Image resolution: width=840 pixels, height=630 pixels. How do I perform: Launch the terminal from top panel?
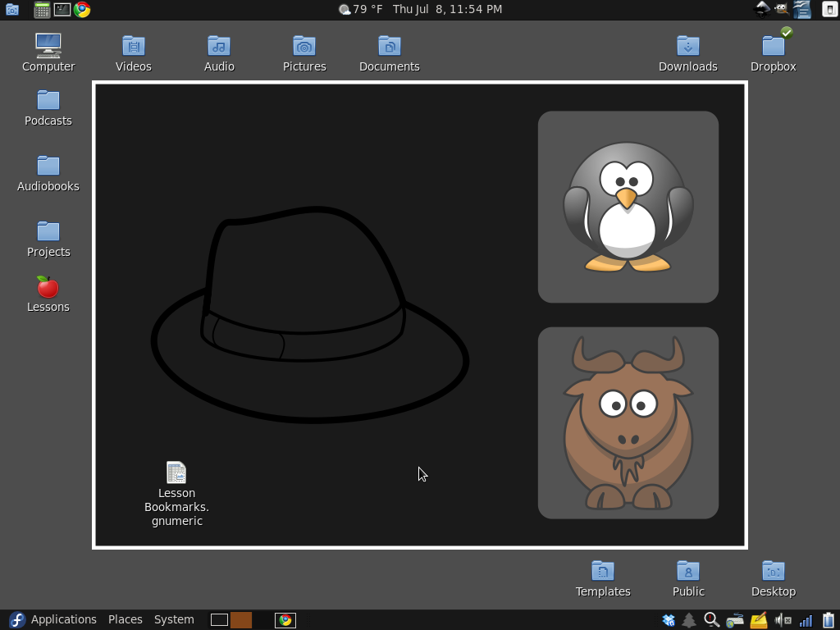pyautogui.click(x=62, y=10)
